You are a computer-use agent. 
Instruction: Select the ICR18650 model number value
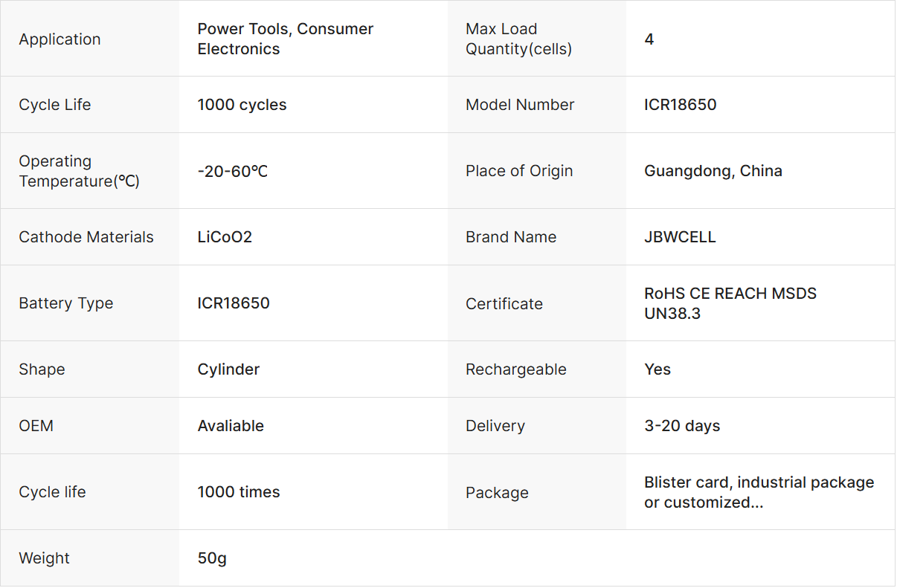[680, 105]
